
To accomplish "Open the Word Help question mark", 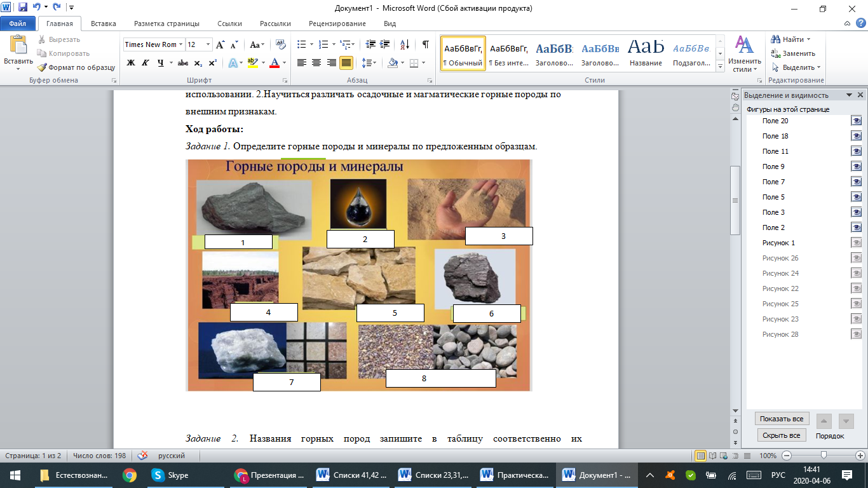I will tap(860, 24).
